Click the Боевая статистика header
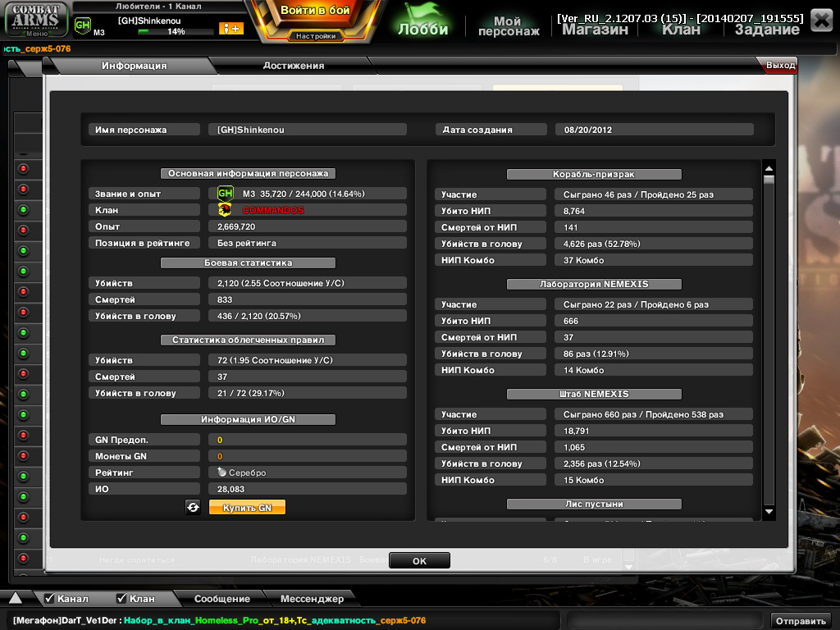This screenshot has height=630, width=840. pos(248,262)
